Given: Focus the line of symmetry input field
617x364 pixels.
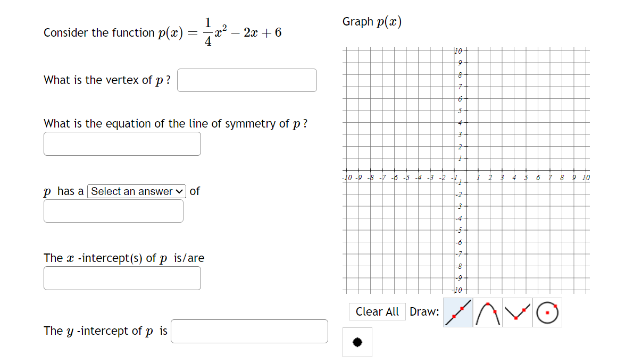Looking at the screenshot, I should point(122,143).
